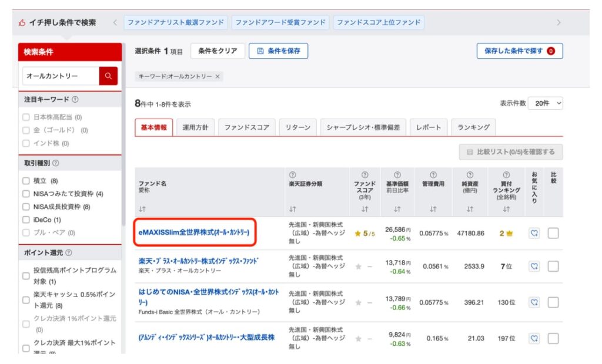
Task: Switch to ランキング tab
Action: [x=473, y=127]
